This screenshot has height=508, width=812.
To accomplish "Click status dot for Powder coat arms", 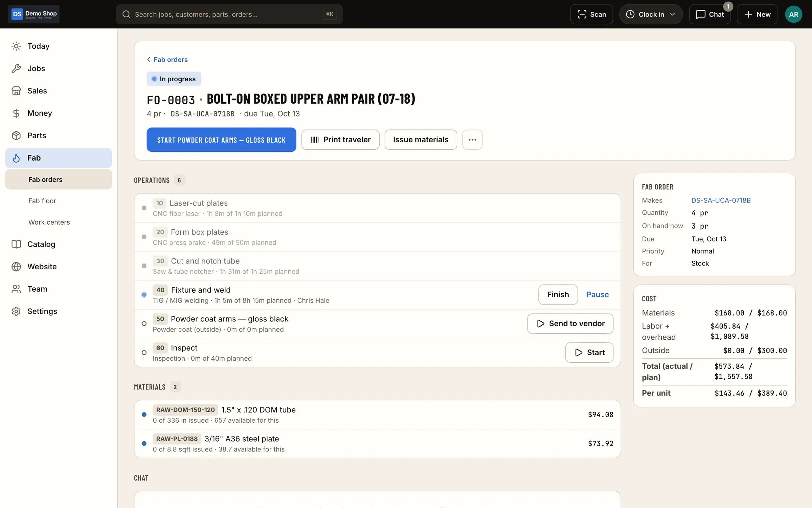I will coord(144,324).
